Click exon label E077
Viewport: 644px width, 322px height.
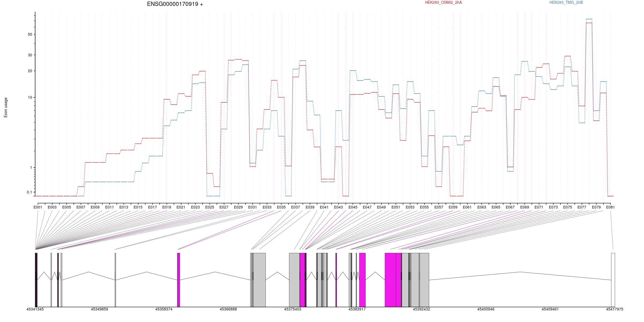(582, 207)
